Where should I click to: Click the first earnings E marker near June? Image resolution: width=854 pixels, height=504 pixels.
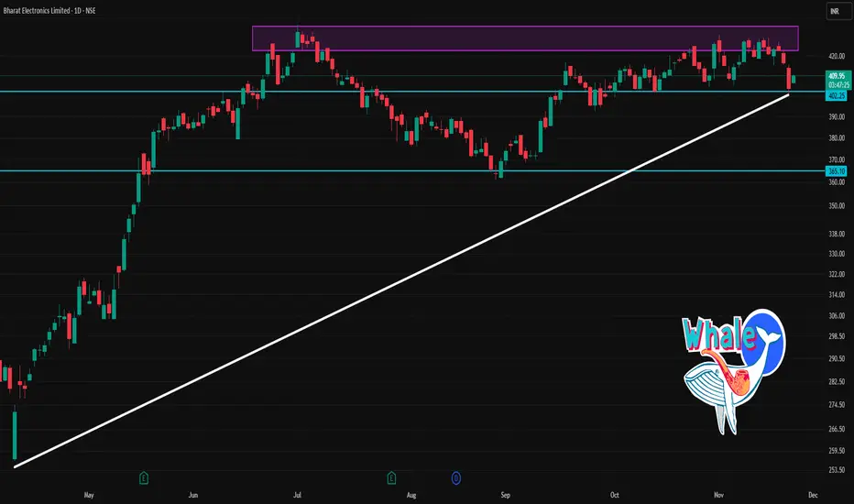click(x=144, y=478)
